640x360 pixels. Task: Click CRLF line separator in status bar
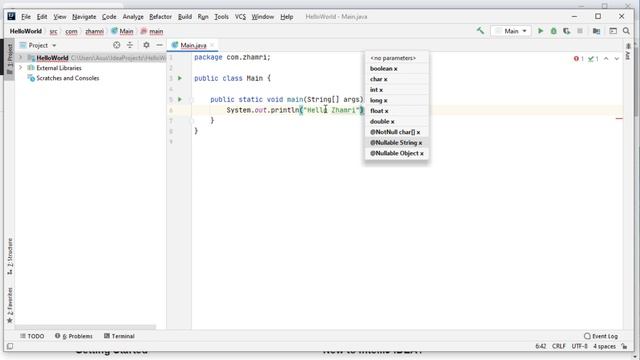pos(559,346)
